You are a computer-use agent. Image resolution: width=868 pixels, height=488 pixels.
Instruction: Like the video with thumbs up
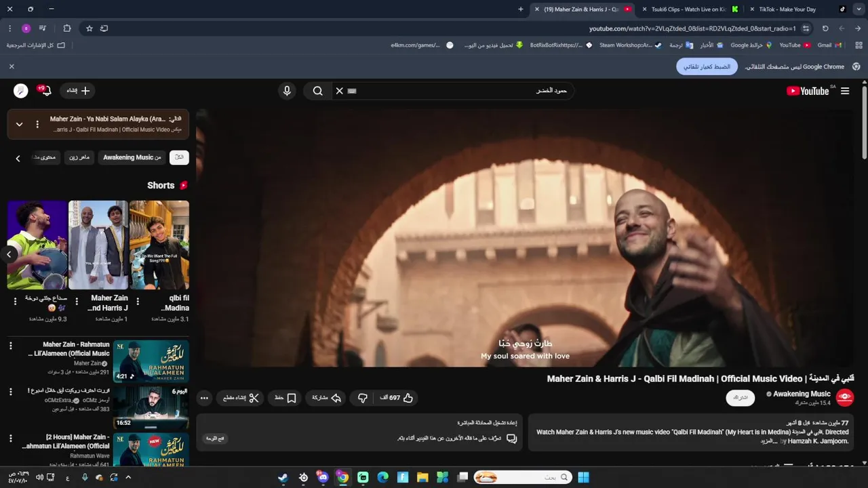(397, 398)
